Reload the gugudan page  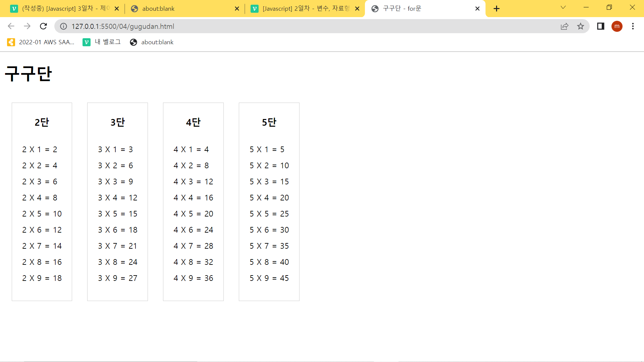43,26
